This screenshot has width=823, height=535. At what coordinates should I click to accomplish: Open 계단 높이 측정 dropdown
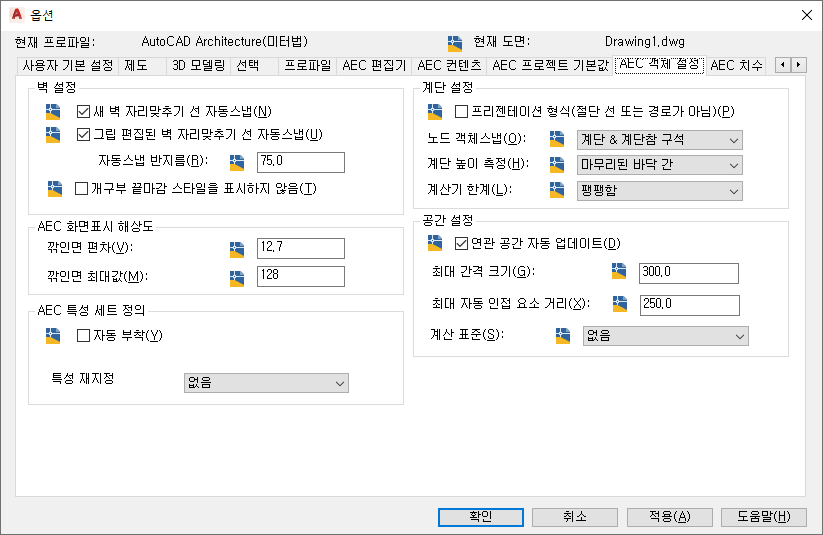(660, 165)
